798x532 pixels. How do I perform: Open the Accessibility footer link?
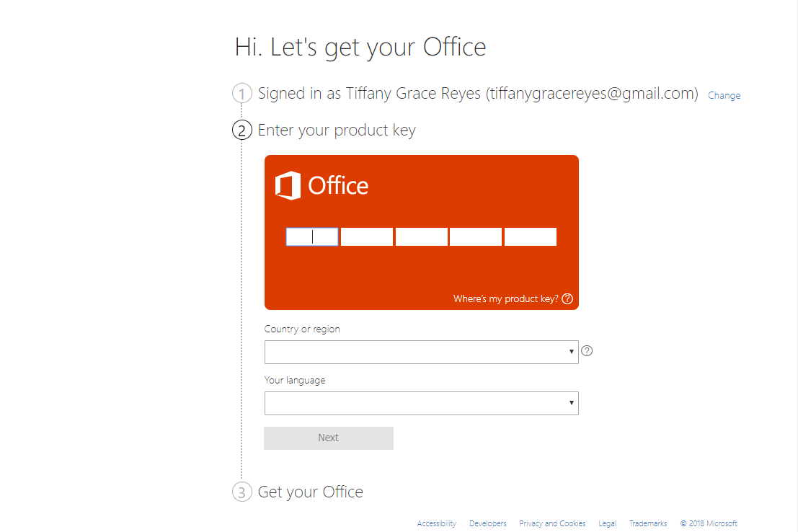coord(437,523)
